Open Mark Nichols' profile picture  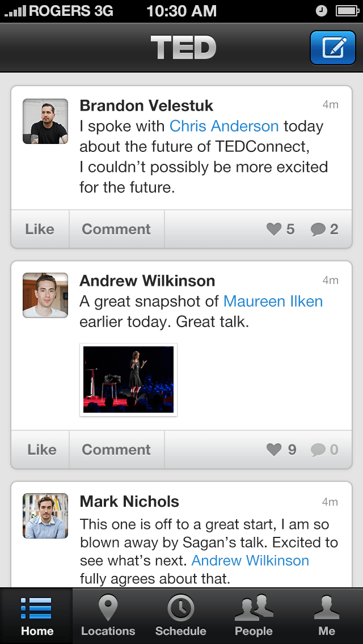click(x=45, y=516)
